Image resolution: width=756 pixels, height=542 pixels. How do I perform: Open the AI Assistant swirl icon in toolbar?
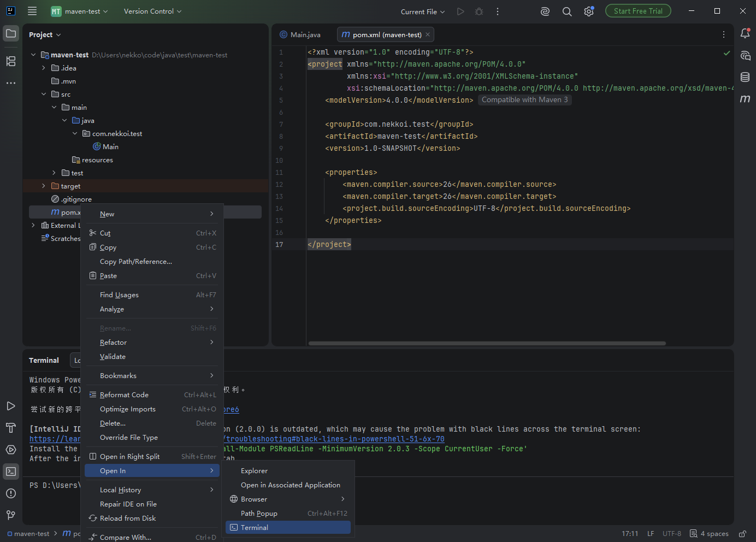click(x=545, y=11)
